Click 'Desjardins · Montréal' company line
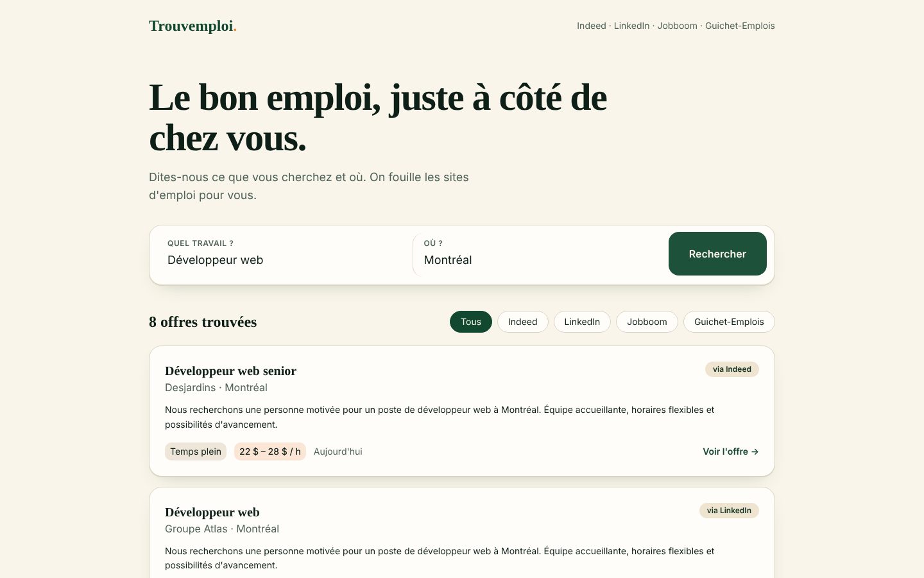 point(216,387)
